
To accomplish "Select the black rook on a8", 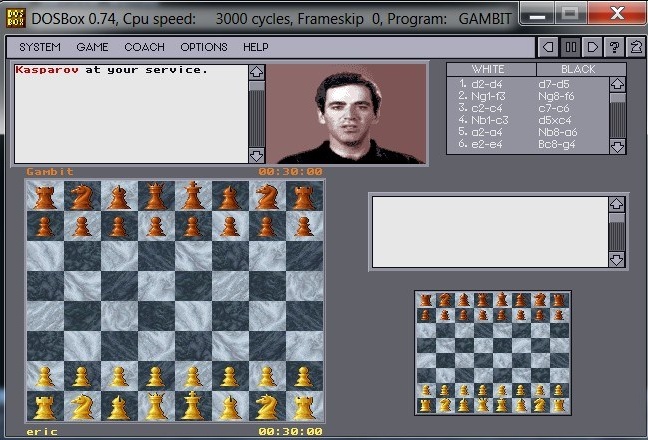I will tap(45, 196).
